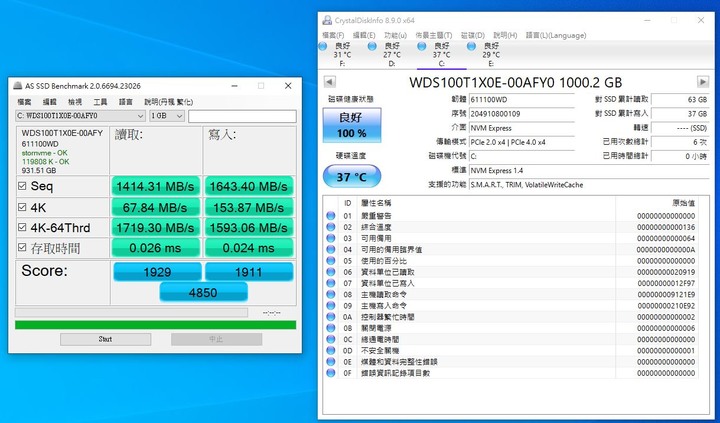
Task: Click CrystalDiskInfo title bar app icon
Action: (x=327, y=20)
